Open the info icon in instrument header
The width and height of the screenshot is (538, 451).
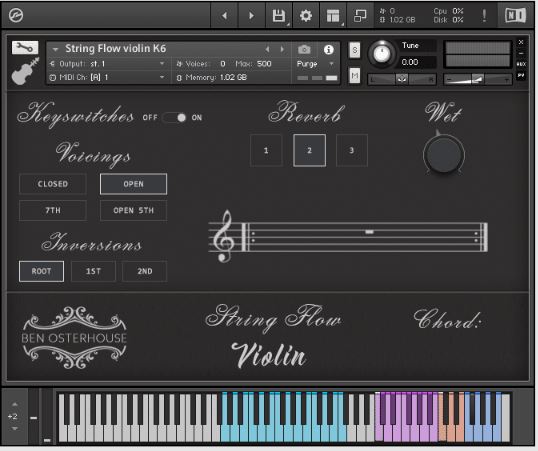(328, 49)
